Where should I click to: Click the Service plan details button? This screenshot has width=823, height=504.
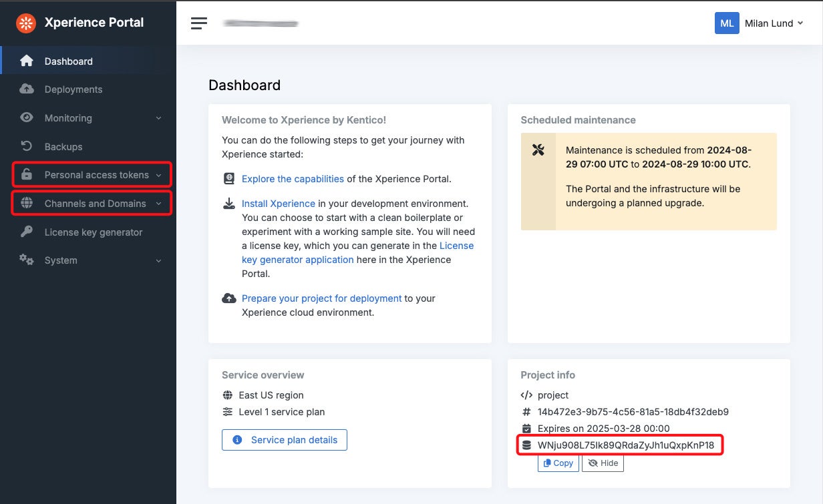click(x=285, y=440)
